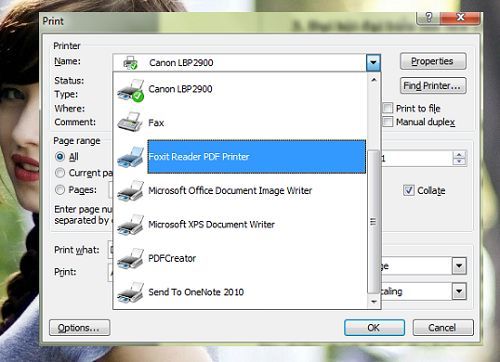Open the pages per sheet dropdown arrow
Viewport: 500px width, 362px height.
point(459,266)
